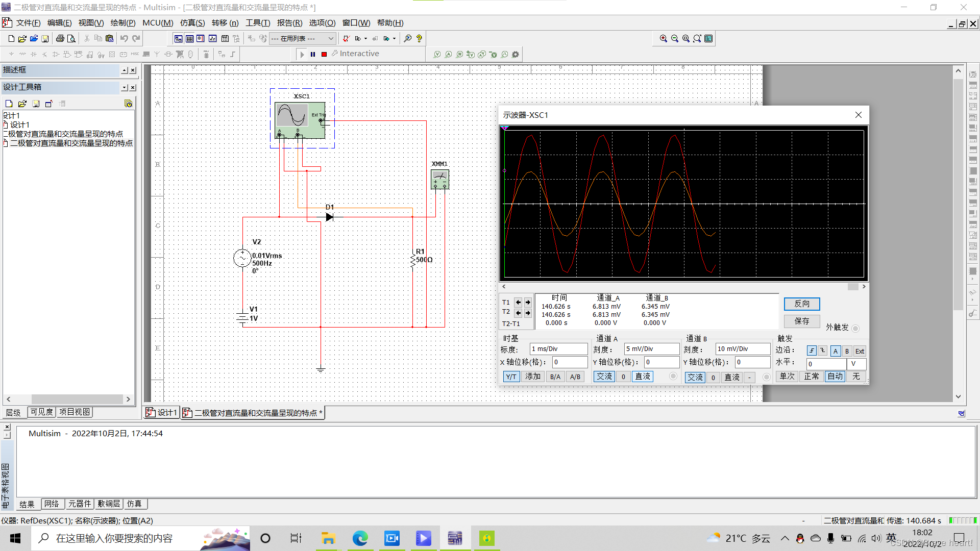
Task: Click the timebase scale 1 ms/Div field
Action: 558,349
